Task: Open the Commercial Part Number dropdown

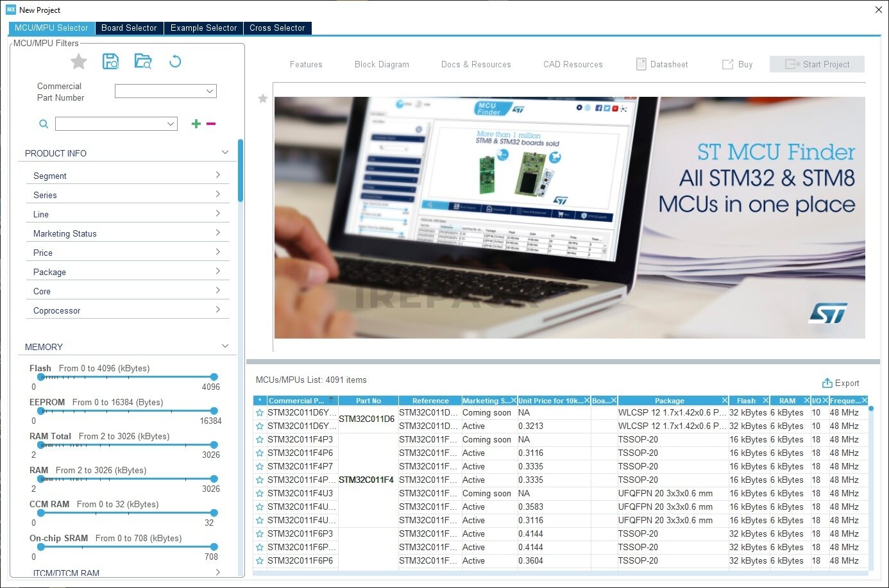Action: (165, 91)
